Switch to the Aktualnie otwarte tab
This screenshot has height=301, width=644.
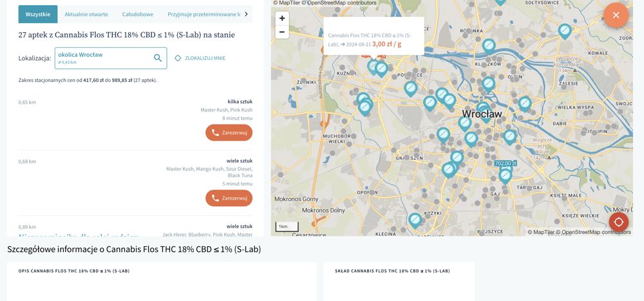click(86, 14)
